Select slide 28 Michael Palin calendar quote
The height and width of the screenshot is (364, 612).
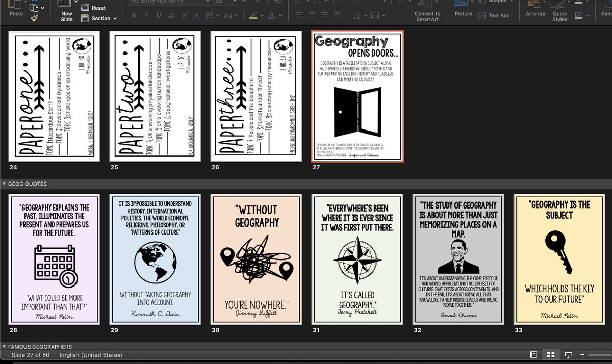pyautogui.click(x=54, y=259)
